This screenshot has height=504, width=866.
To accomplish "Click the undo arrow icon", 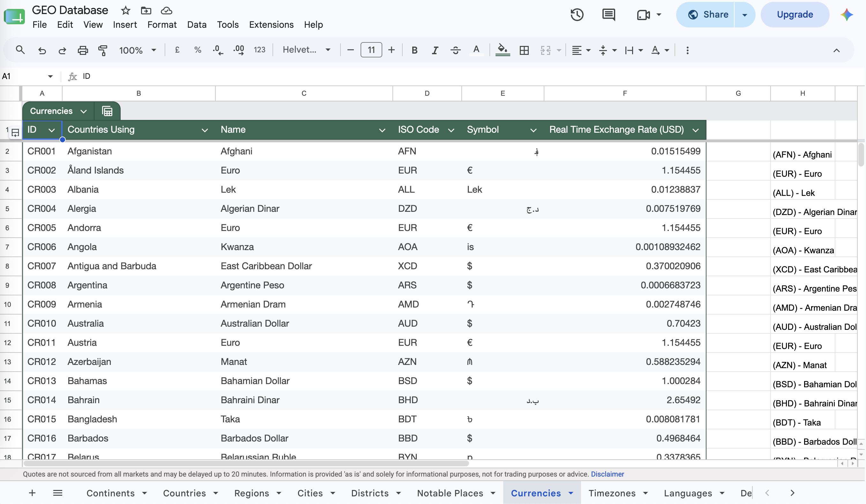I will point(41,50).
